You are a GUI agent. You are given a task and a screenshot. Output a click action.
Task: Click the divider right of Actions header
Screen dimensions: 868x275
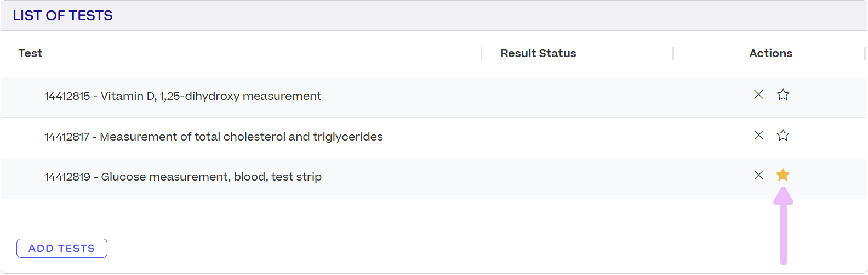pyautogui.click(x=865, y=53)
